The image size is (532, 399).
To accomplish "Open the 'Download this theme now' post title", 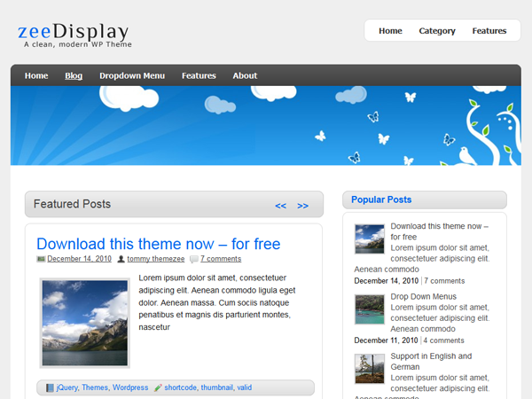I will 158,244.
